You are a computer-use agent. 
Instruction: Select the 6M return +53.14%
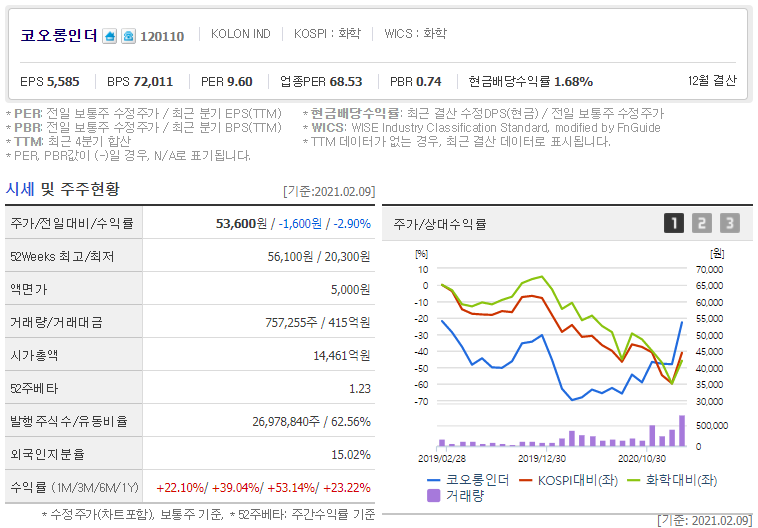pyautogui.click(x=292, y=487)
